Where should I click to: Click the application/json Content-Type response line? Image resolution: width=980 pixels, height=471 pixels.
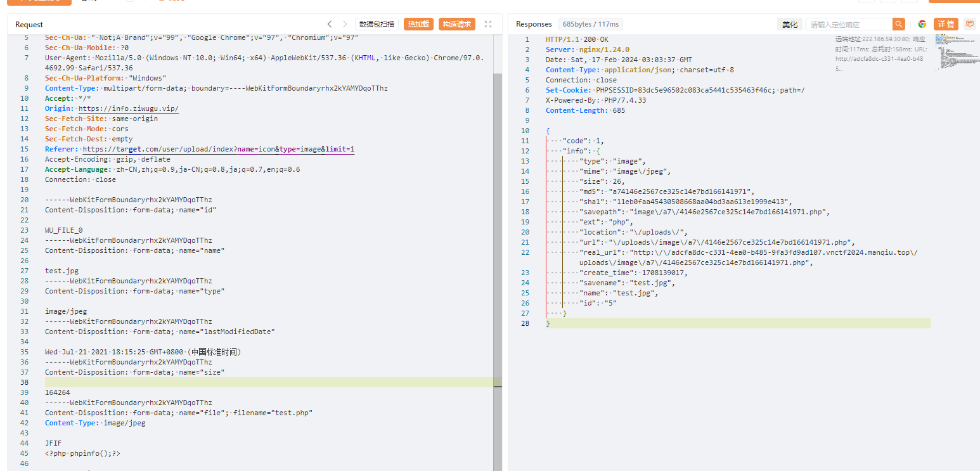(640, 70)
